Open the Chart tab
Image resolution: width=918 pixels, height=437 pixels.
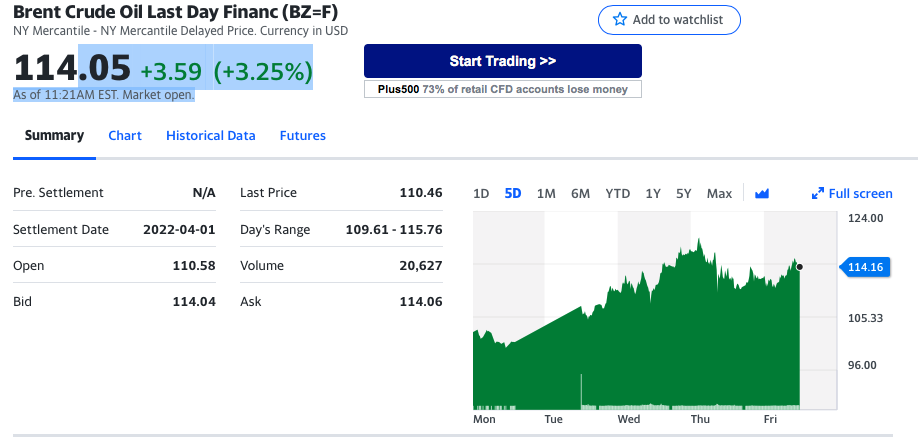125,135
